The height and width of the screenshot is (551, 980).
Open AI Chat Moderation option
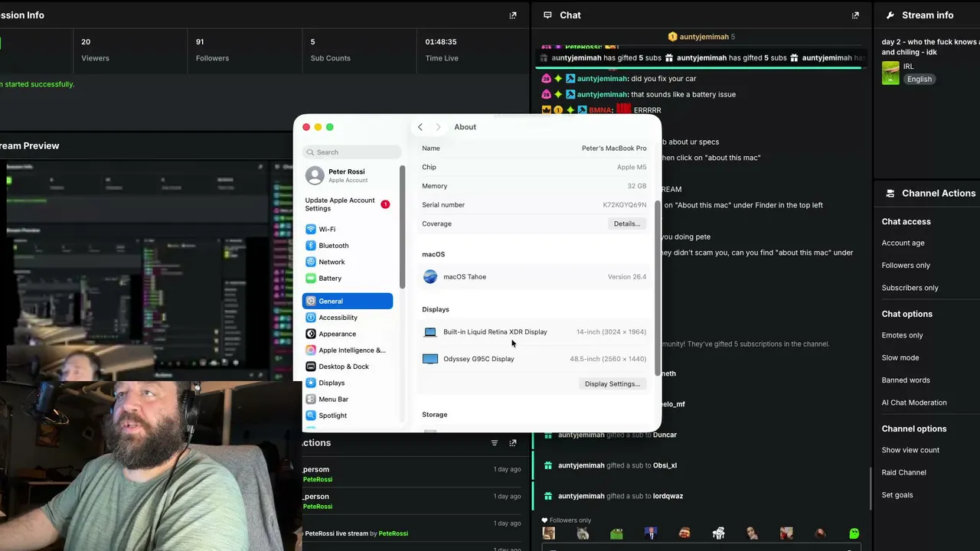click(x=914, y=403)
